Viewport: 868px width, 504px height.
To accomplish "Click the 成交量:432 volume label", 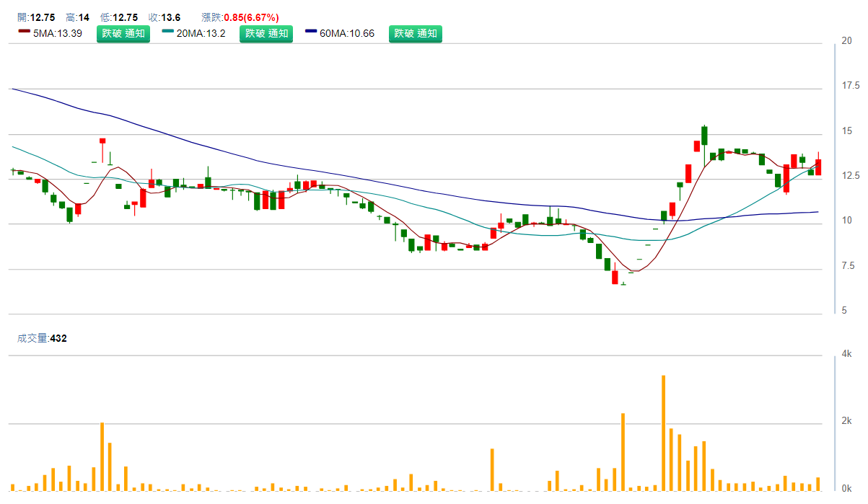I will pyautogui.click(x=42, y=337).
